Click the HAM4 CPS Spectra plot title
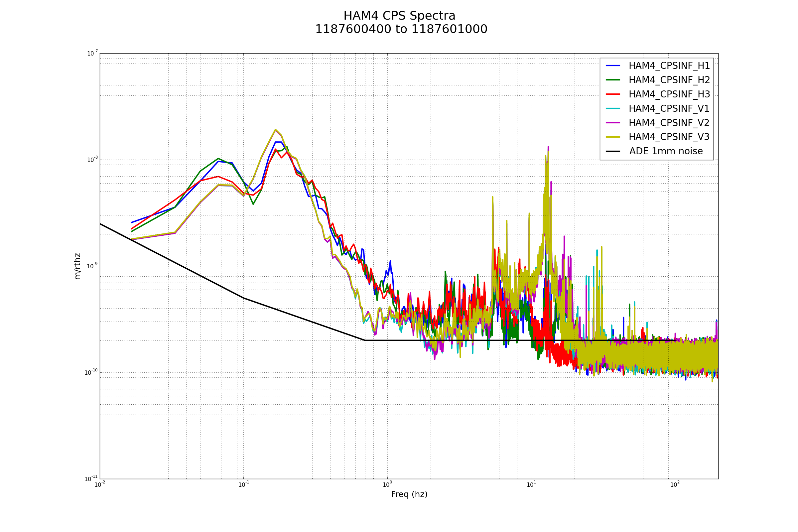Viewport: 798px width, 532px height. tap(399, 16)
